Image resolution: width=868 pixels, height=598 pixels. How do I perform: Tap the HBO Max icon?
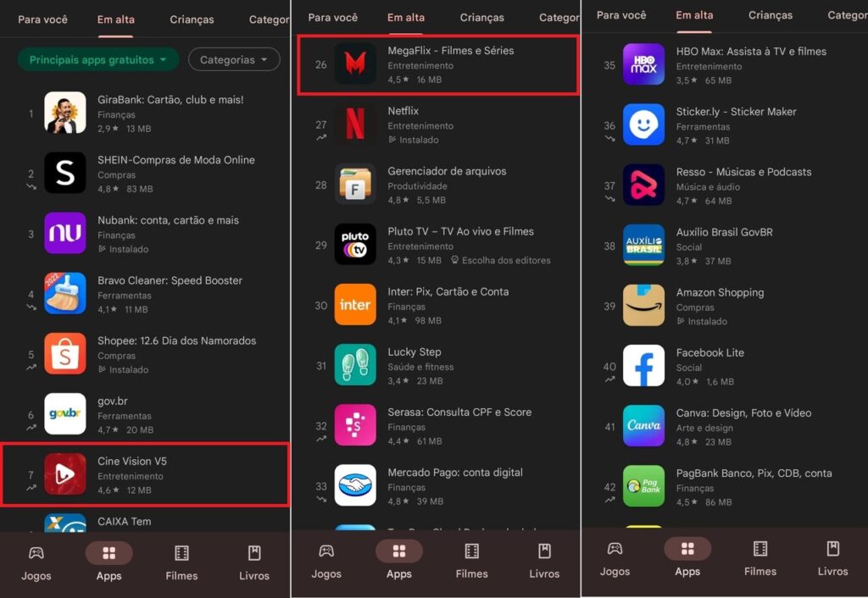pos(643,64)
